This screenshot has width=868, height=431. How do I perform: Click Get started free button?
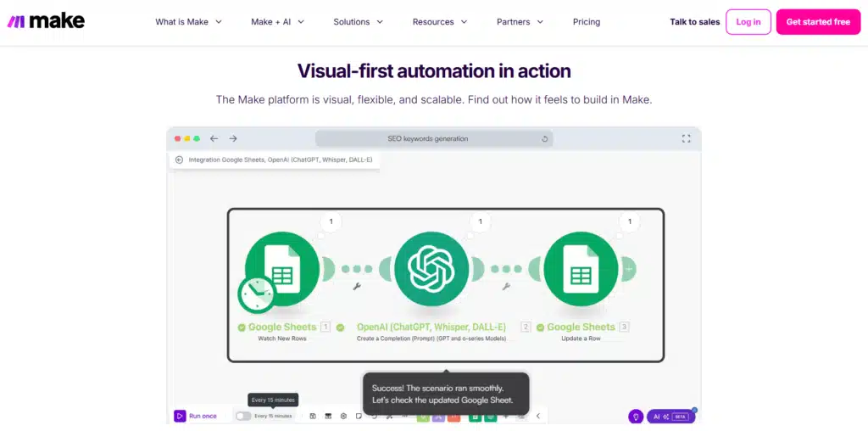click(x=817, y=22)
